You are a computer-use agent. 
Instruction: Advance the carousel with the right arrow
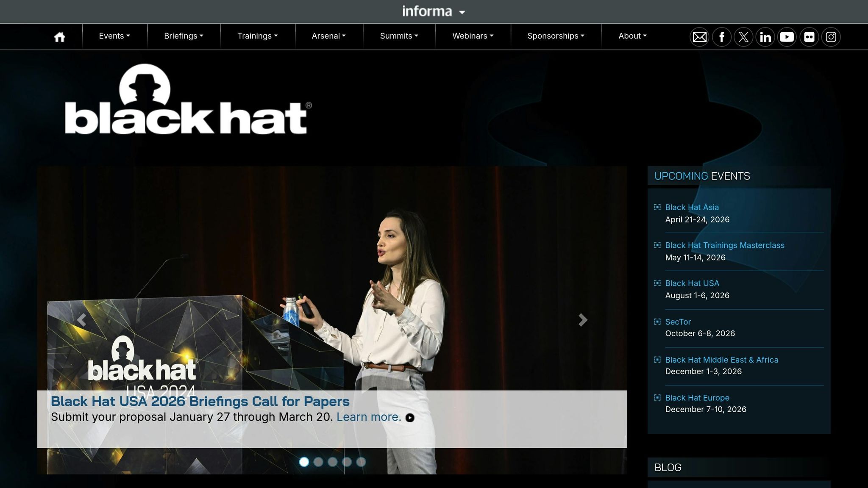click(x=583, y=320)
